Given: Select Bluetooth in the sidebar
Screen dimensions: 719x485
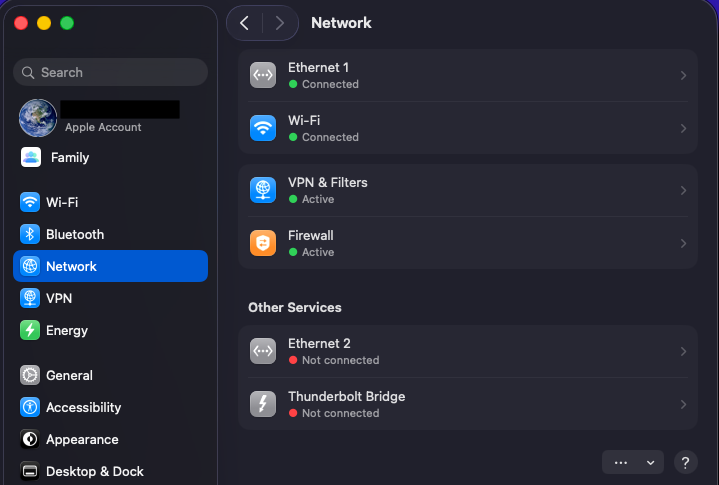Looking at the screenshot, I should coord(111,234).
